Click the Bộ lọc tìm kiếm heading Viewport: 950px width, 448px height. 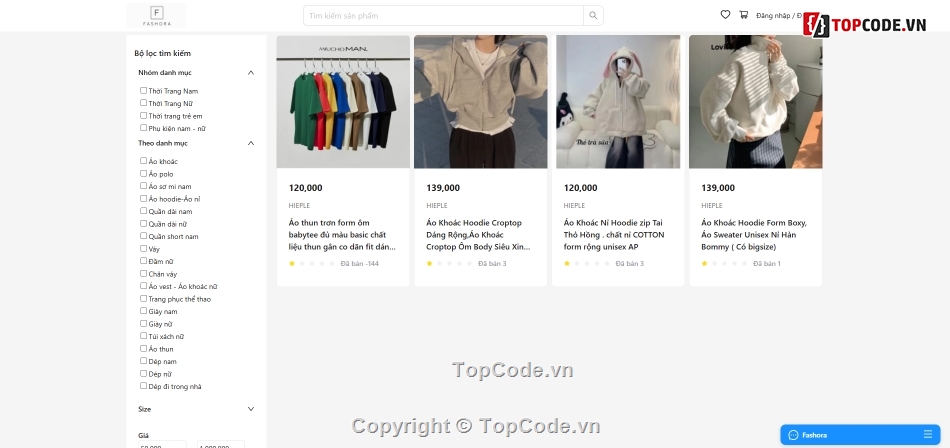(x=162, y=53)
